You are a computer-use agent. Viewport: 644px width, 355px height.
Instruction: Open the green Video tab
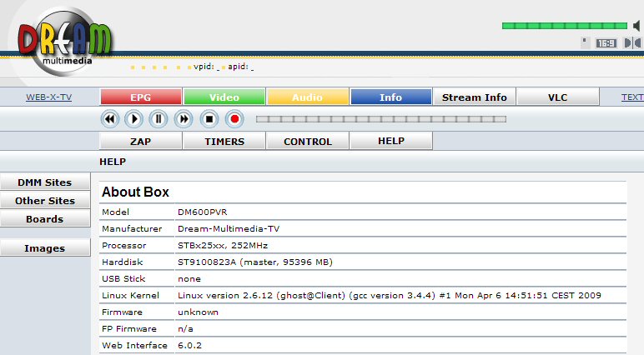(x=224, y=97)
